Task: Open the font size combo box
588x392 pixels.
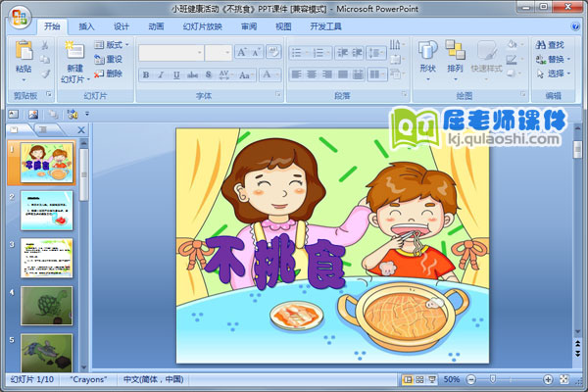Action: click(218, 53)
